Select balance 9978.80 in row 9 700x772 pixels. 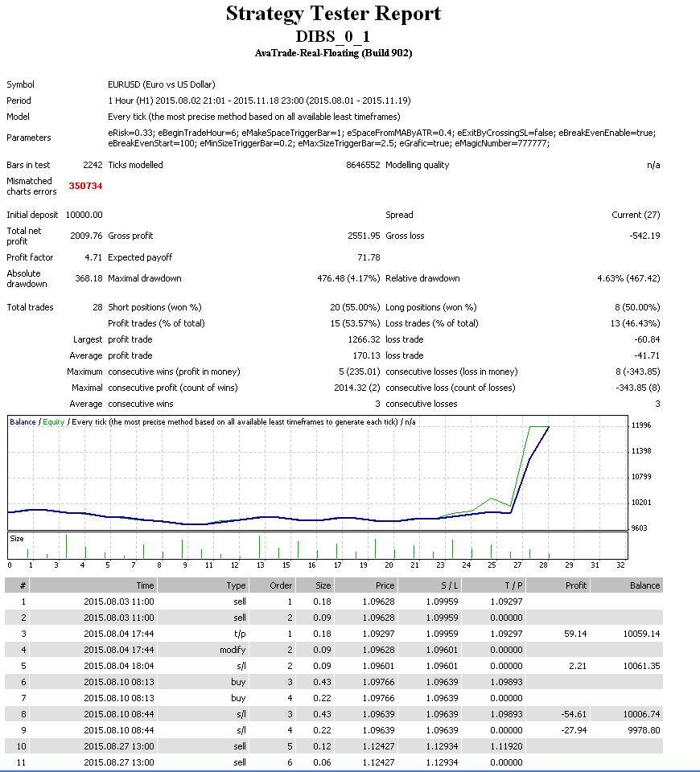click(x=644, y=731)
